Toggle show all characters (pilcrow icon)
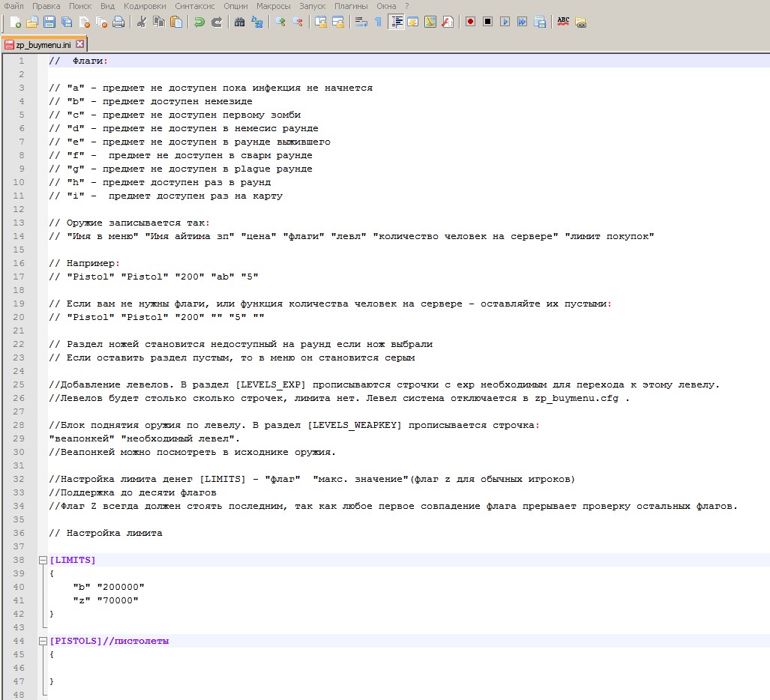 point(378,22)
